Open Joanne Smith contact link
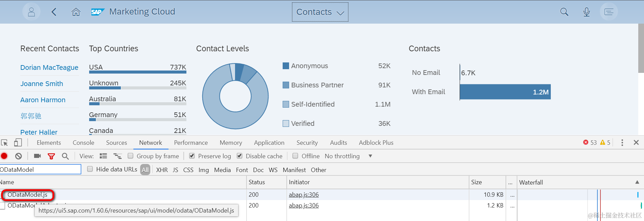This screenshot has height=221, width=644. coord(42,84)
